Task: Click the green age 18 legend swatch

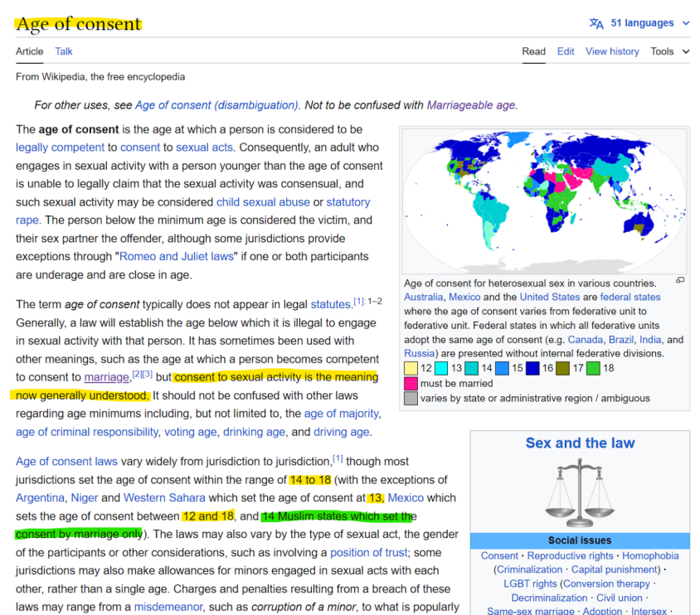Action: click(x=593, y=368)
